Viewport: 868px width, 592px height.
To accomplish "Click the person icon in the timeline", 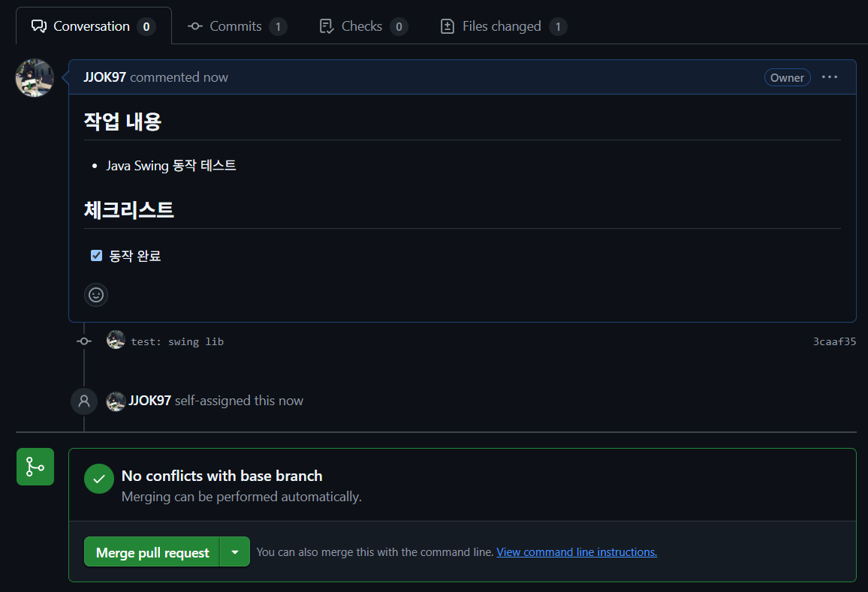I will pyautogui.click(x=84, y=401).
